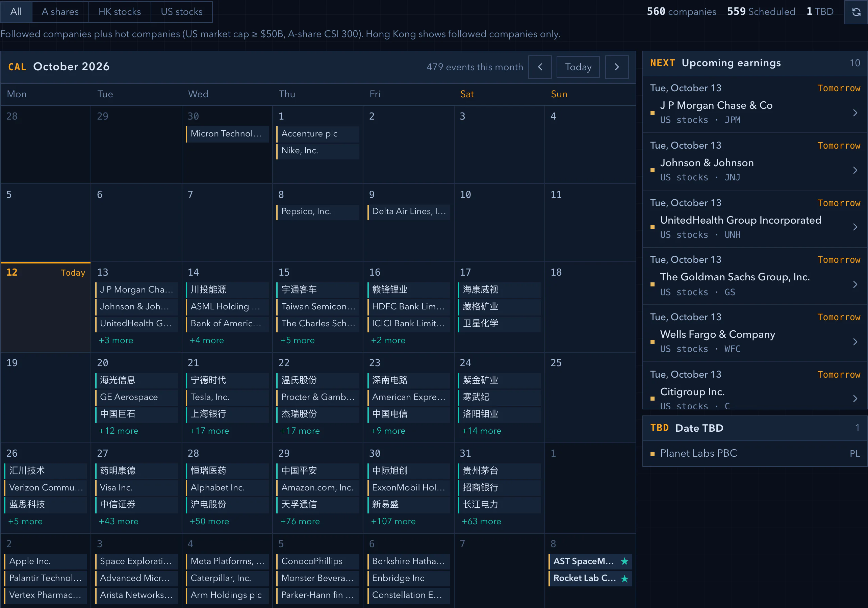This screenshot has width=868, height=608.
Task: Expand +107 more events on October 30
Action: click(x=393, y=522)
